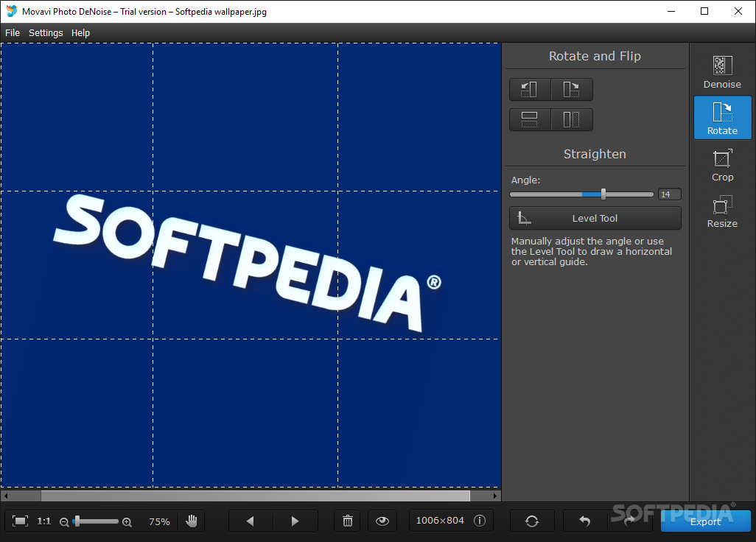Click the Export button
The height and width of the screenshot is (542, 756).
(705, 521)
